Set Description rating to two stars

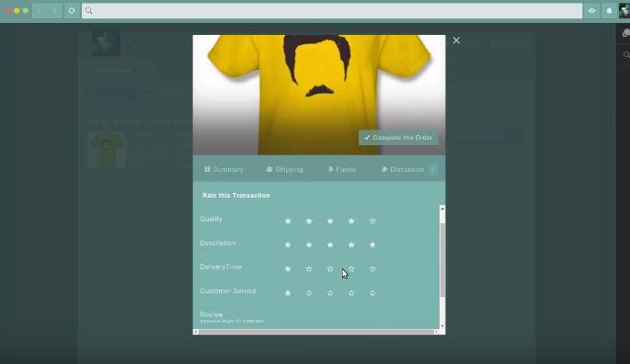click(309, 245)
